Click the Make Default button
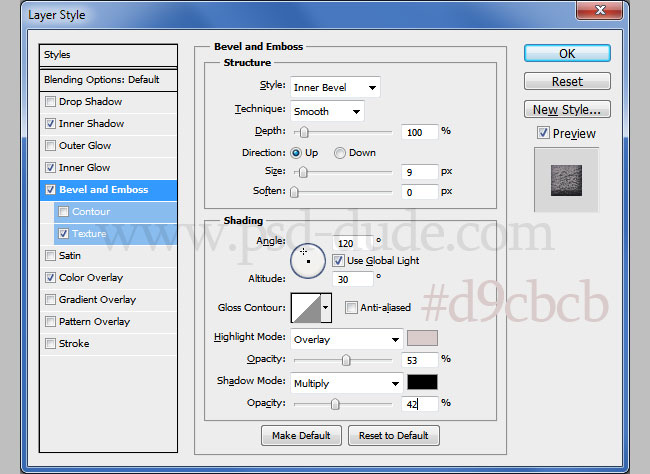The width and height of the screenshot is (650, 474). click(301, 435)
